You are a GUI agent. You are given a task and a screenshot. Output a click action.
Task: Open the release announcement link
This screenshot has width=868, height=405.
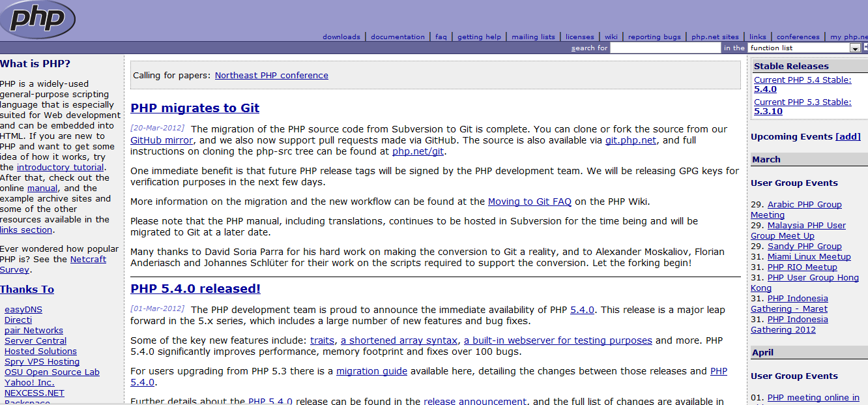coord(475,401)
